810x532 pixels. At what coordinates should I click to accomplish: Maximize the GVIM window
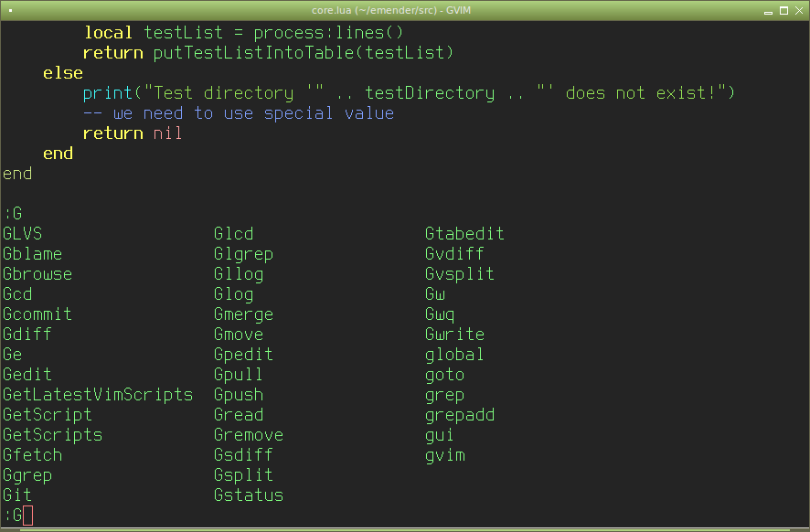pyautogui.click(x=783, y=10)
